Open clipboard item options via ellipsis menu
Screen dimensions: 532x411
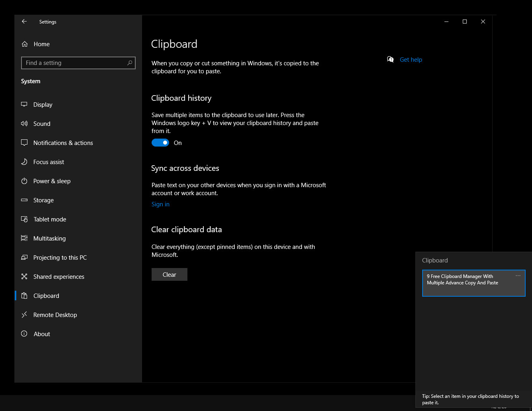(518, 275)
